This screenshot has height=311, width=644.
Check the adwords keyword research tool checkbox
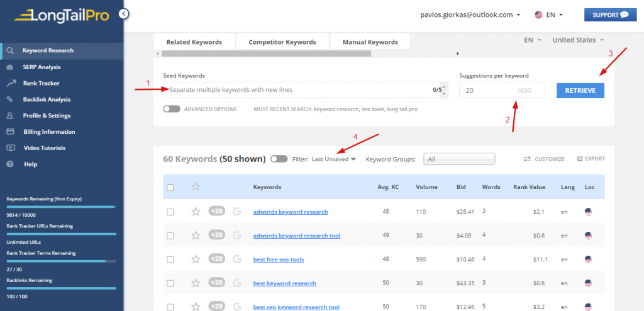(170, 236)
